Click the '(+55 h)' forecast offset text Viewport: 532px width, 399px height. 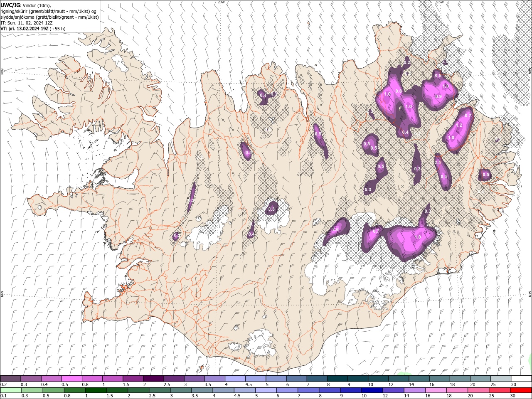(57, 29)
